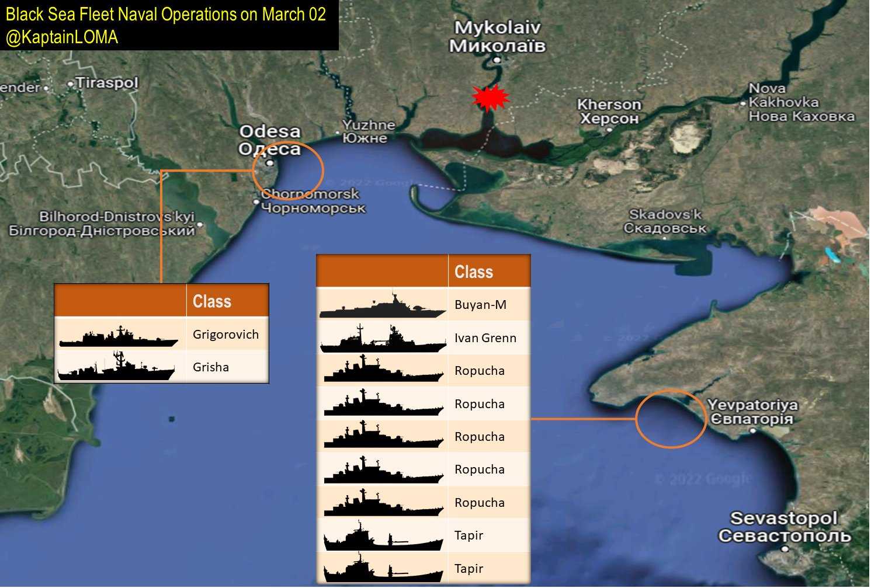Click the 'Одеса' Cyrillic label
The image size is (871, 588).
pyautogui.click(x=269, y=149)
